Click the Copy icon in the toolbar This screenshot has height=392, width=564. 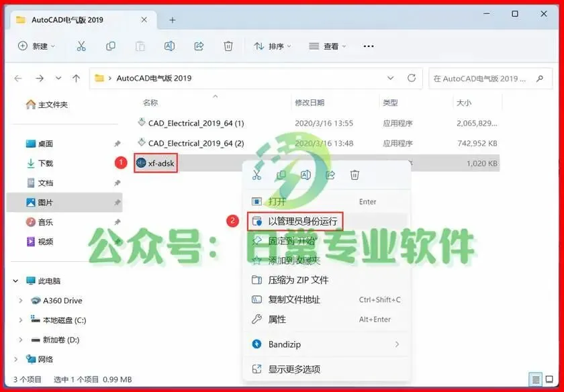click(111, 46)
